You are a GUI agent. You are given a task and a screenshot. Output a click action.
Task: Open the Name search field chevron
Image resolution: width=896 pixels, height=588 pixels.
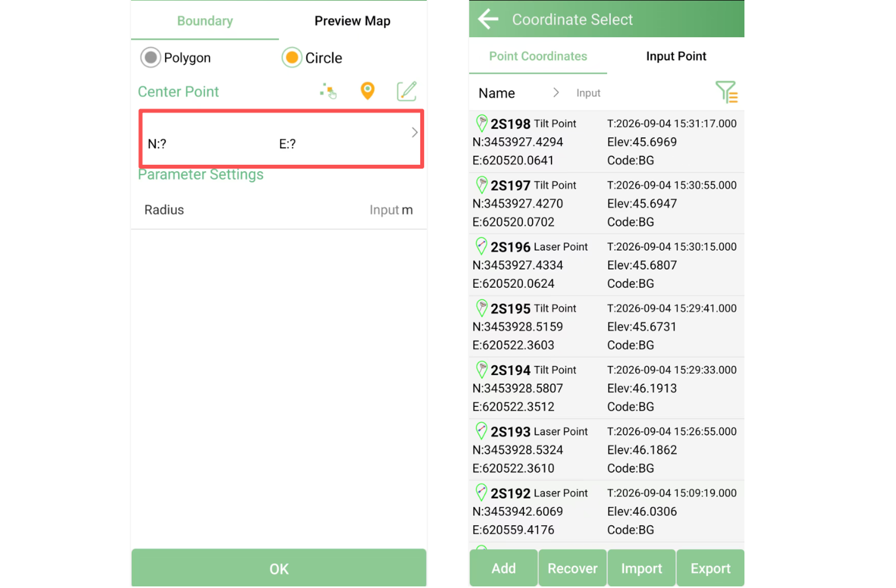pyautogui.click(x=556, y=93)
